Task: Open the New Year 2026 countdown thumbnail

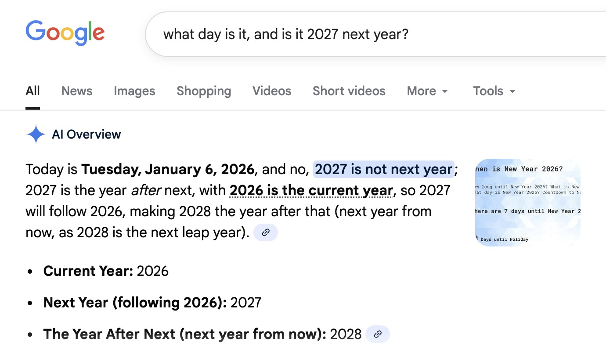Action: 527,202
